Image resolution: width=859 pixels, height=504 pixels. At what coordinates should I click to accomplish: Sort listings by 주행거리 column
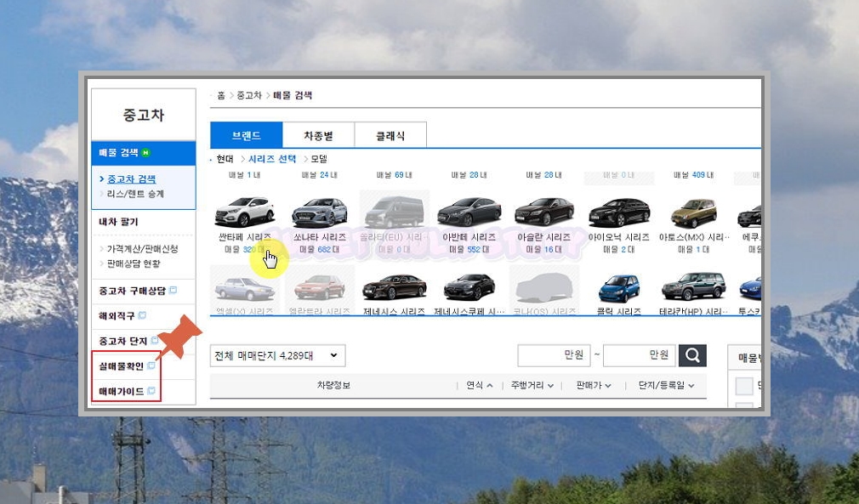click(x=532, y=385)
